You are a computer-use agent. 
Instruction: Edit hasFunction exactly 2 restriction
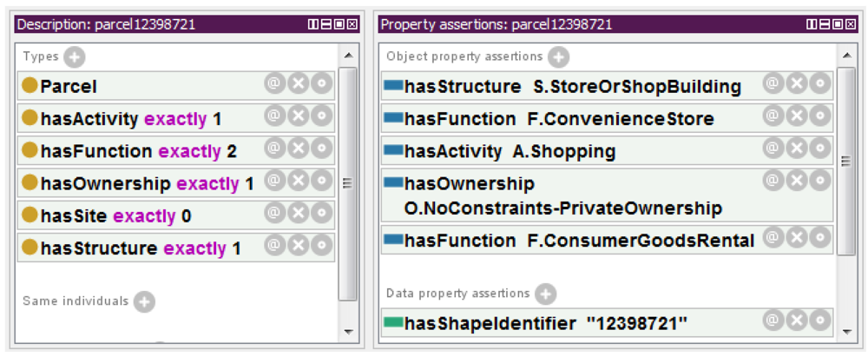(x=321, y=148)
